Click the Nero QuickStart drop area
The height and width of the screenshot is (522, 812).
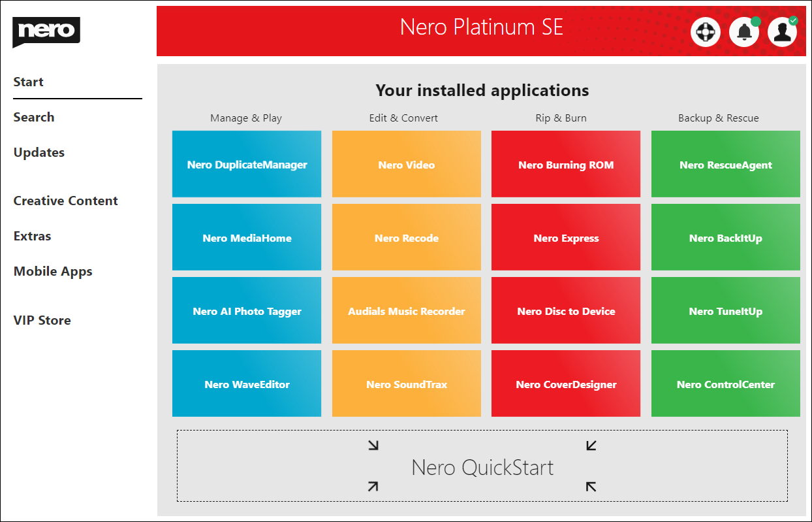pyautogui.click(x=482, y=468)
